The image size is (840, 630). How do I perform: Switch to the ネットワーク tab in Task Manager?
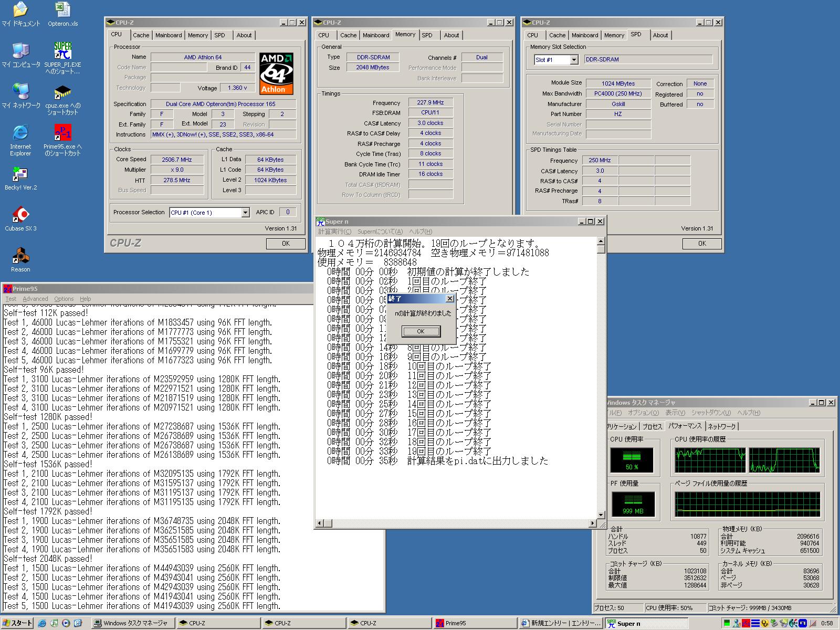pyautogui.click(x=722, y=426)
